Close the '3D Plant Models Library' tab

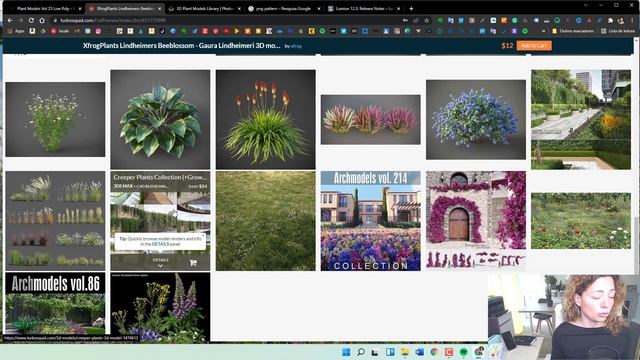point(239,9)
